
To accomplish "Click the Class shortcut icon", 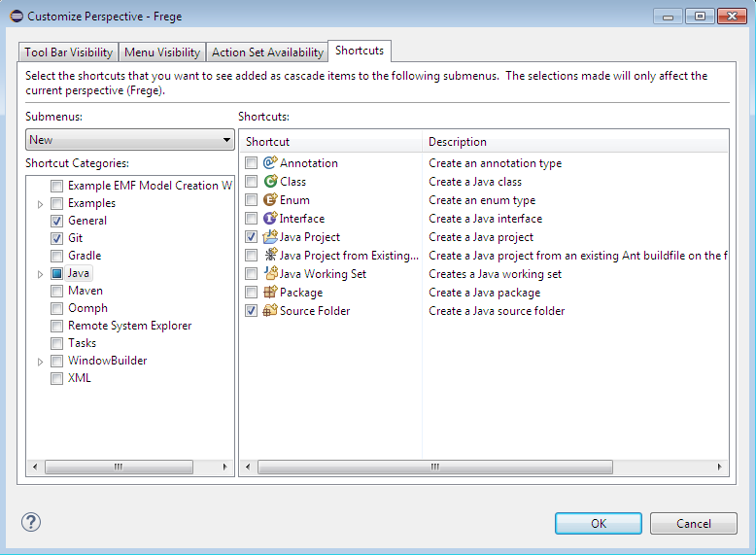I will 270,182.
